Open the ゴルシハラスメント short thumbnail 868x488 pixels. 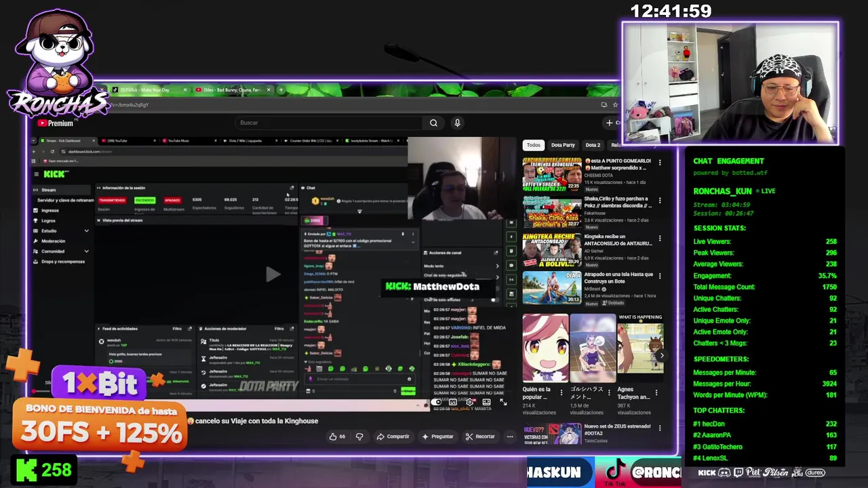pyautogui.click(x=593, y=348)
